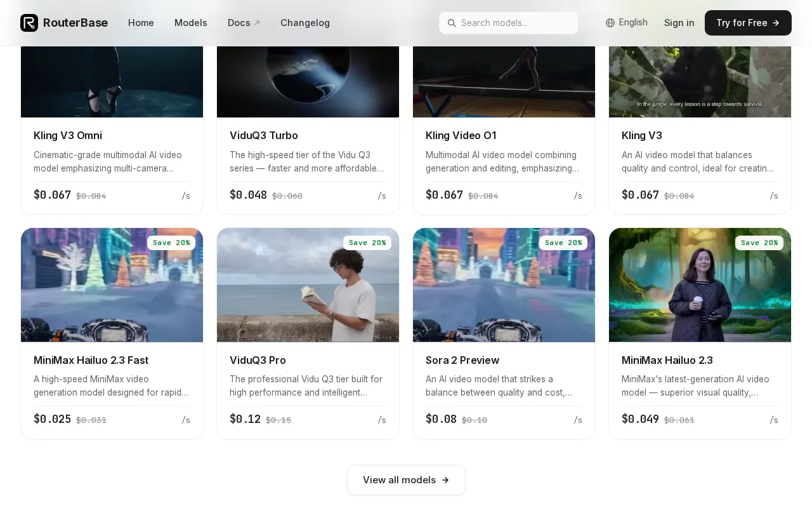Click the MiniMax Hailuo 2.3 Fast title
Viewport: 812px width, 508px height.
pos(91,361)
